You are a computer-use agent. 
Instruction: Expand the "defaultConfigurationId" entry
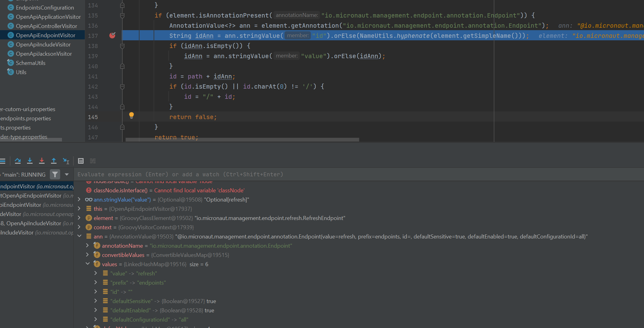coord(96,319)
